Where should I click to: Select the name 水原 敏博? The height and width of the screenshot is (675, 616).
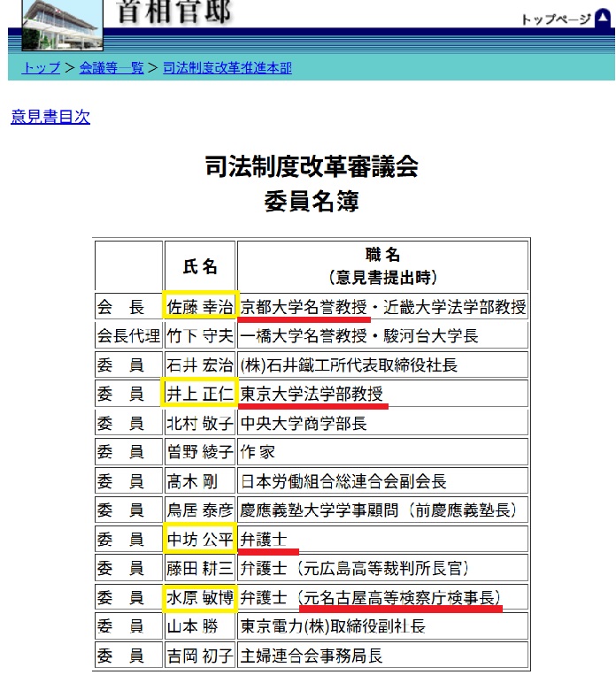[200, 597]
